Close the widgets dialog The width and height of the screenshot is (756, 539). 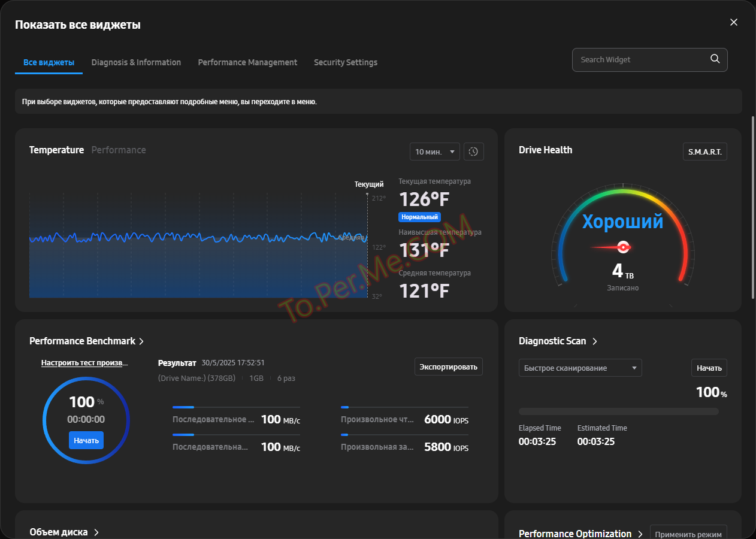(733, 22)
